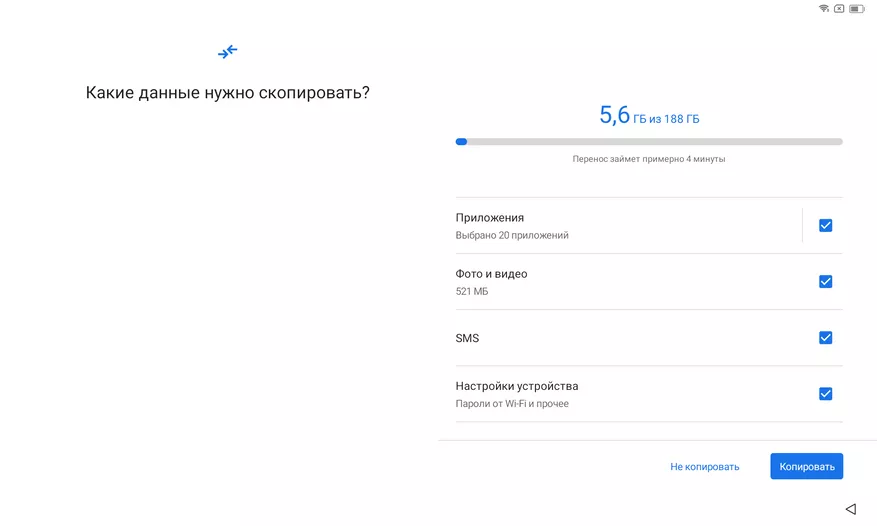This screenshot has width=877, height=526.
Task: Open the Выбрано 20 приложений selection
Action: click(512, 236)
